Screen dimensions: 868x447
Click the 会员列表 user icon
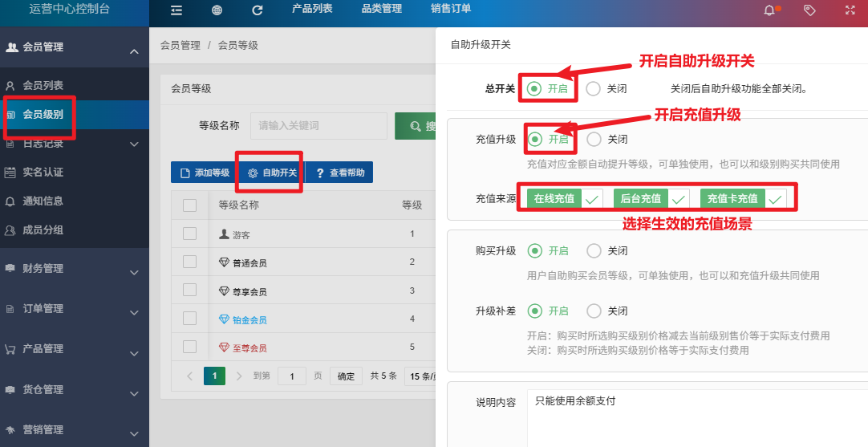tap(10, 86)
